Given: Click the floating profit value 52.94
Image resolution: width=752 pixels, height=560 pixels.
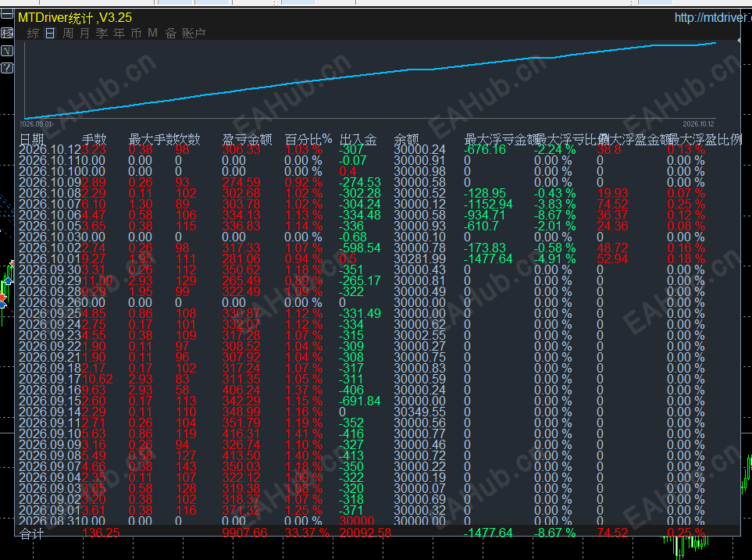Looking at the screenshot, I should [612, 259].
